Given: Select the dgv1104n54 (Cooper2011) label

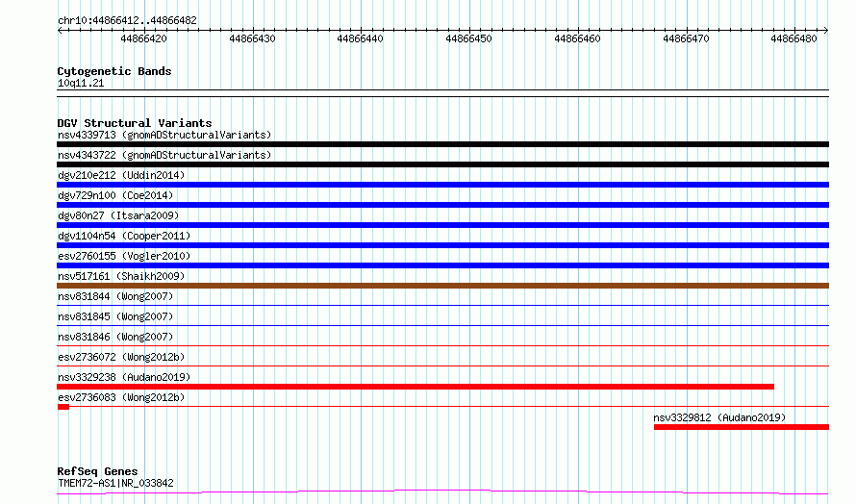Looking at the screenshot, I should [124, 236].
